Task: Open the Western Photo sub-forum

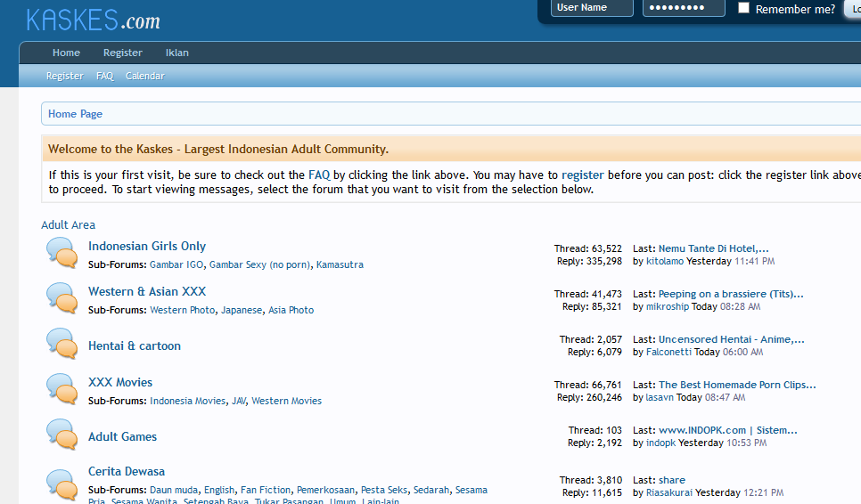Action: (x=183, y=310)
